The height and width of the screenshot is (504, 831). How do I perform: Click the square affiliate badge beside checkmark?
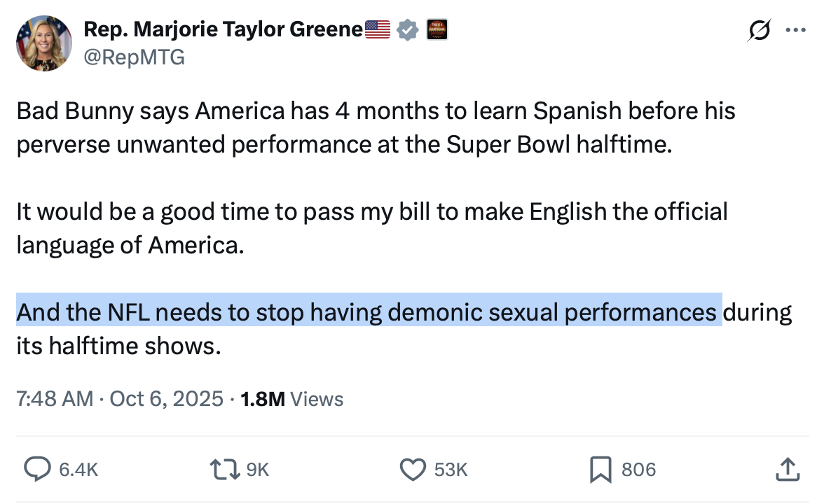pyautogui.click(x=437, y=30)
